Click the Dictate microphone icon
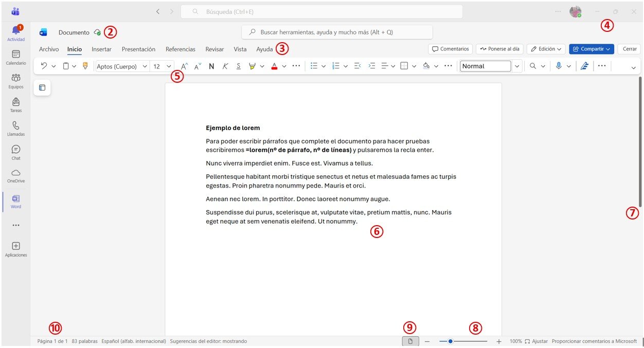Image resolution: width=644 pixels, height=348 pixels. coord(559,66)
